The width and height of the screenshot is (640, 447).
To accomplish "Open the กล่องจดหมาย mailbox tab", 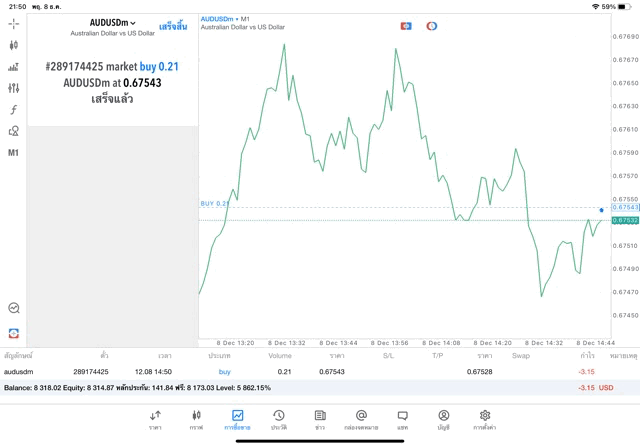I will coord(361,420).
